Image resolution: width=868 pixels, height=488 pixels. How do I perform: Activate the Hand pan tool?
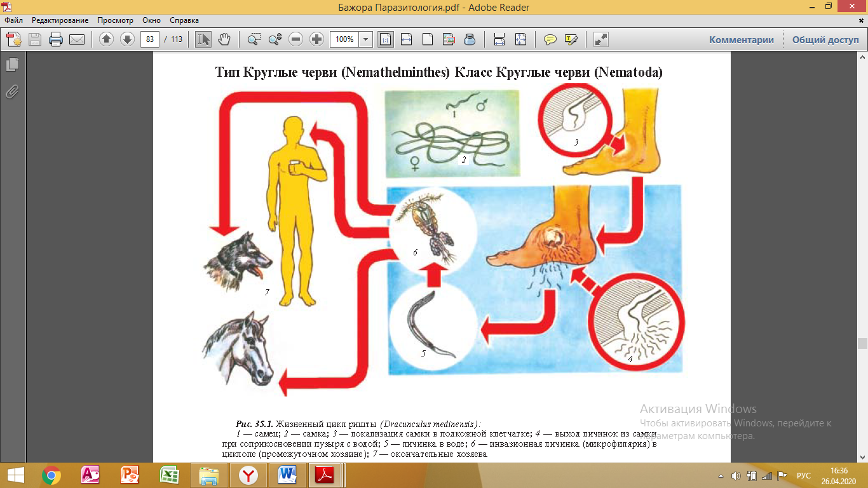click(x=224, y=39)
